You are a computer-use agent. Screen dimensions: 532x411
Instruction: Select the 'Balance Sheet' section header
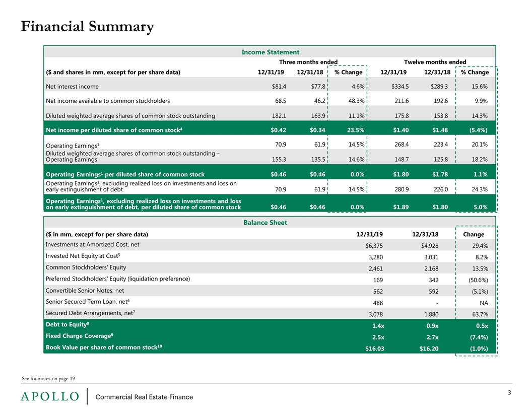[x=265, y=223]
